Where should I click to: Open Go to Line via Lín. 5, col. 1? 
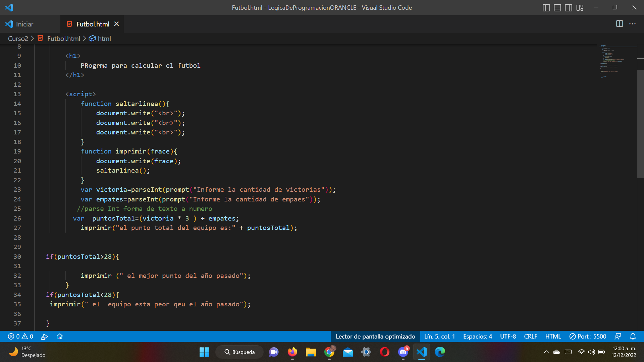click(x=439, y=337)
